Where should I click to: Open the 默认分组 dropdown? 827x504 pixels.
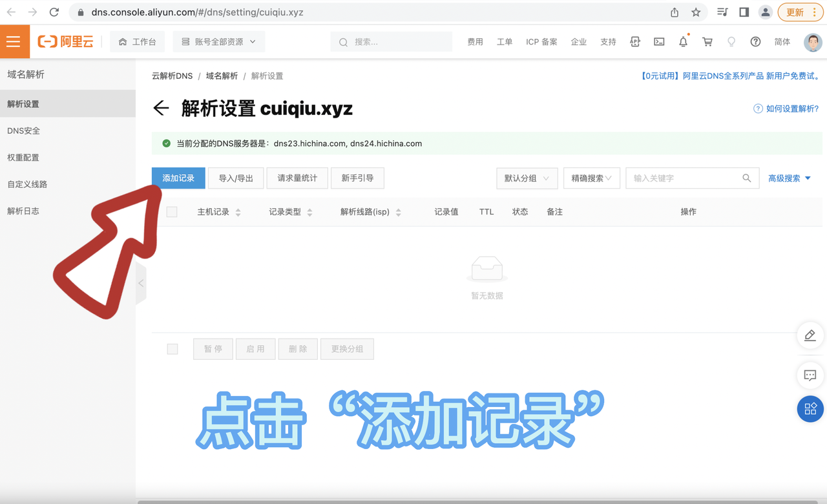tap(527, 178)
